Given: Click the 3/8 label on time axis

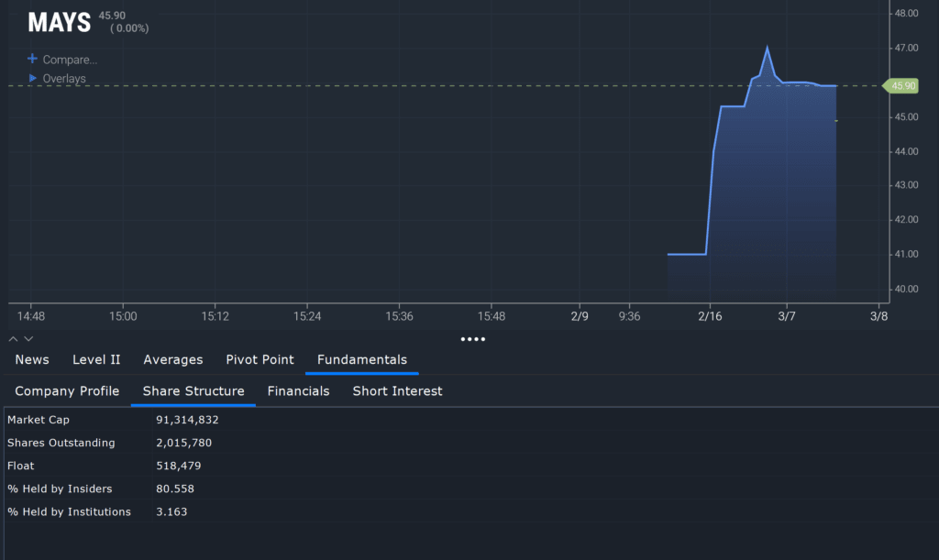Looking at the screenshot, I should (x=878, y=316).
